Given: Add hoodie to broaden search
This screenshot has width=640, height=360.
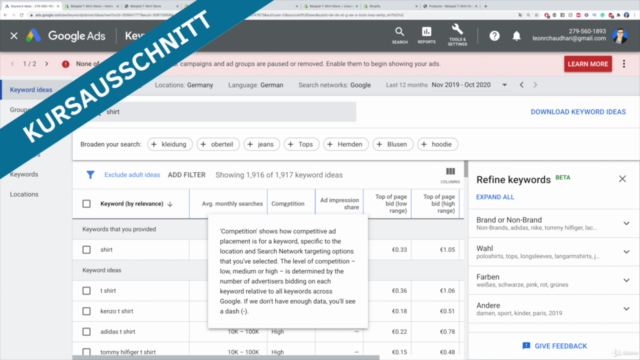Looking at the screenshot, I should 437,144.
